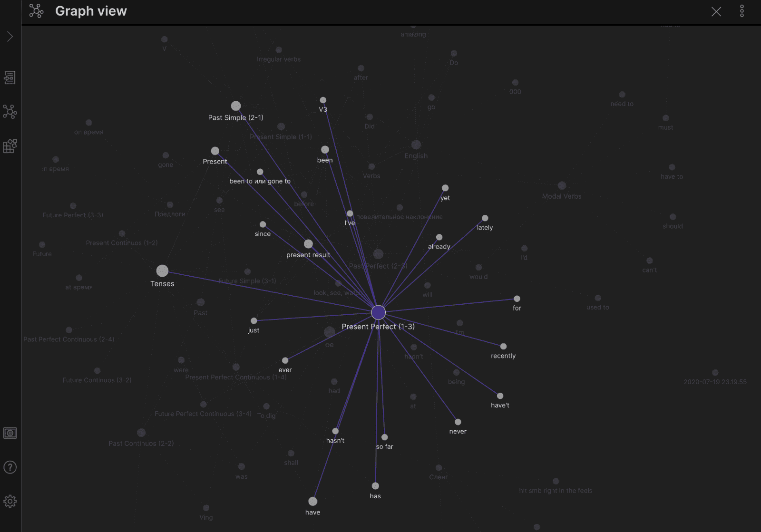Click the dimmed Future Simple (3-1) node
The height and width of the screenshot is (532, 761).
(x=247, y=272)
